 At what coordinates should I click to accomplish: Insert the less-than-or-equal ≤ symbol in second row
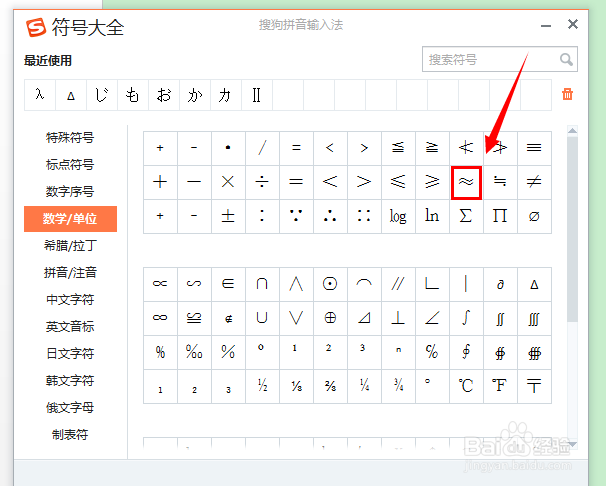[398, 182]
